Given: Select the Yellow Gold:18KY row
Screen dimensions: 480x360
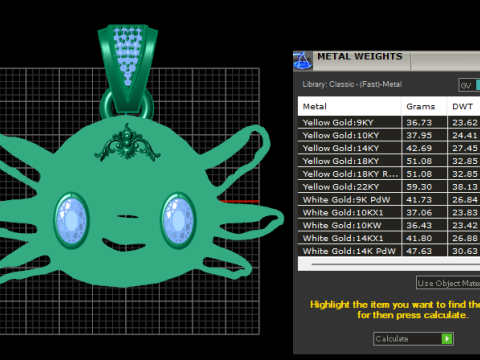Looking at the screenshot, I should [389, 161].
